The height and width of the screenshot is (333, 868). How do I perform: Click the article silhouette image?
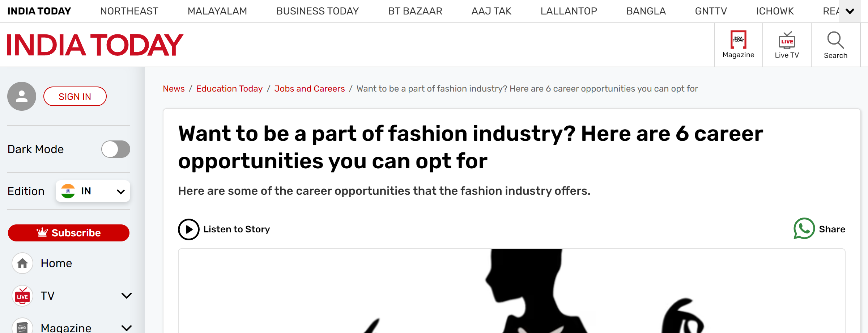tap(511, 291)
